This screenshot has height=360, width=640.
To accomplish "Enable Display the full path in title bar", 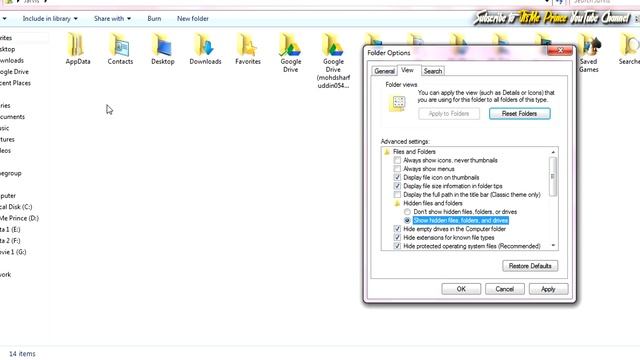I will [x=397, y=195].
